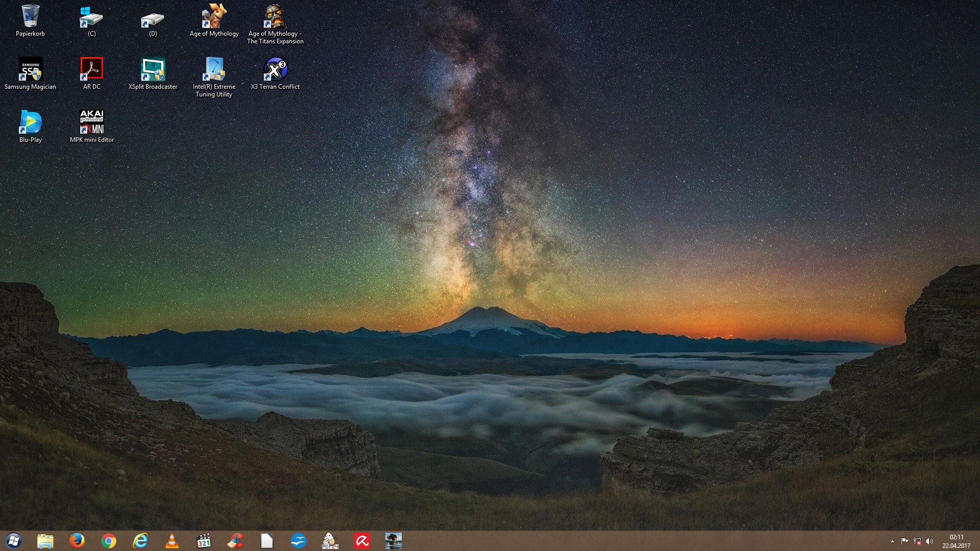Select the MPK mini Editor shortcut

[x=92, y=122]
